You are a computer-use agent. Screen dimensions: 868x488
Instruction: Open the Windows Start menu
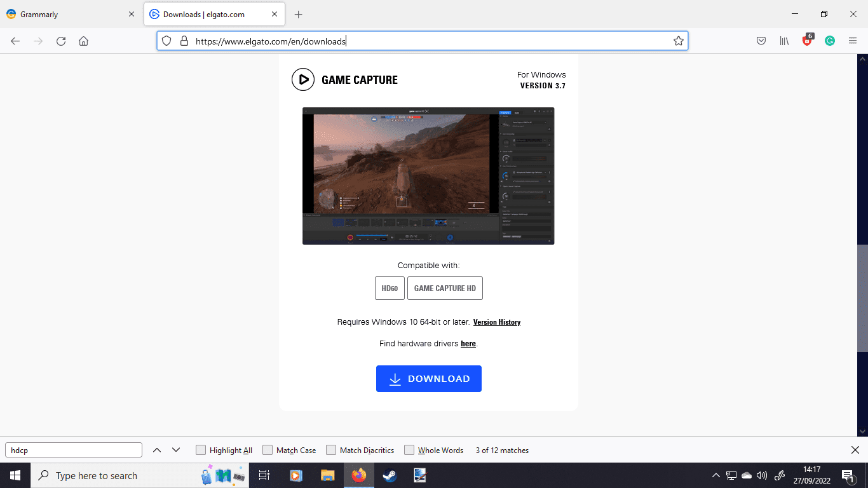tap(15, 475)
